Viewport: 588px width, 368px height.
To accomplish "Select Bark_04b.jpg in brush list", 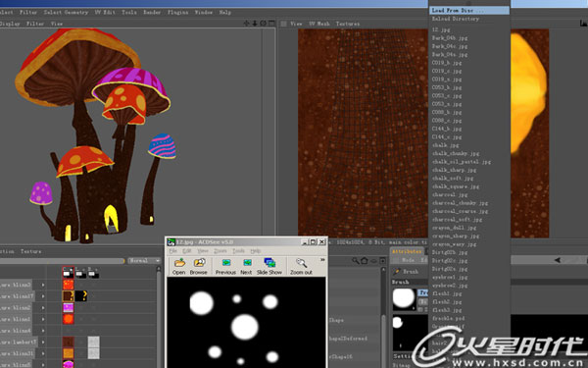I will [x=449, y=38].
